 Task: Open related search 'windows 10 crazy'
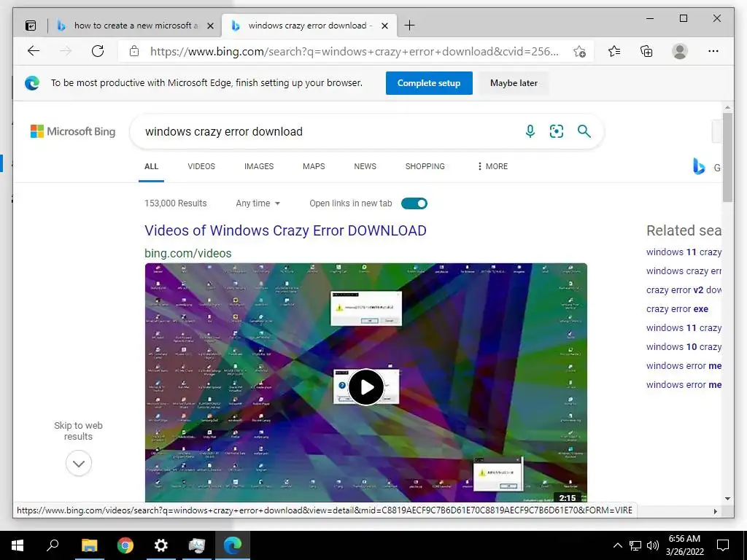(683, 346)
